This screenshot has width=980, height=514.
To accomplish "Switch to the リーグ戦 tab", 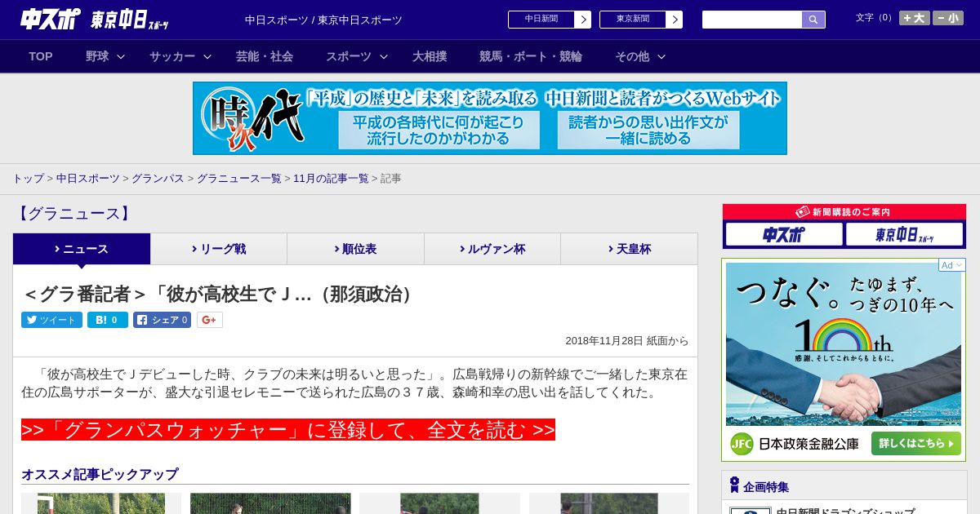I will point(219,249).
